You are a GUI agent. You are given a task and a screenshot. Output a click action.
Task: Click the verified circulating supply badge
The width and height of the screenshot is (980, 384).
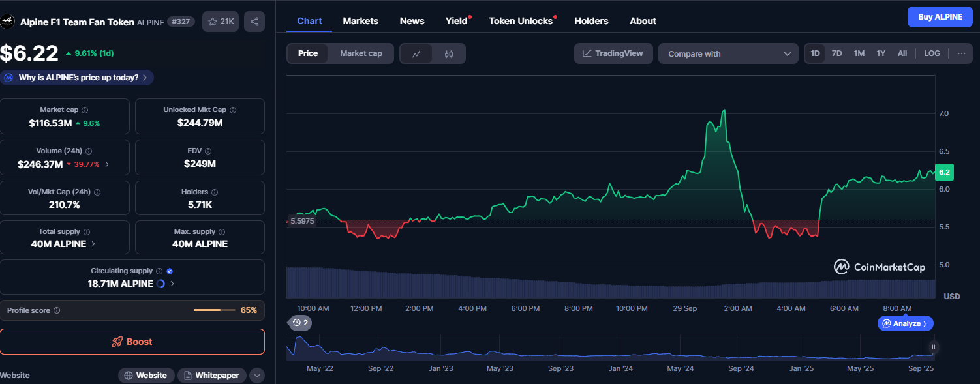pyautogui.click(x=170, y=271)
